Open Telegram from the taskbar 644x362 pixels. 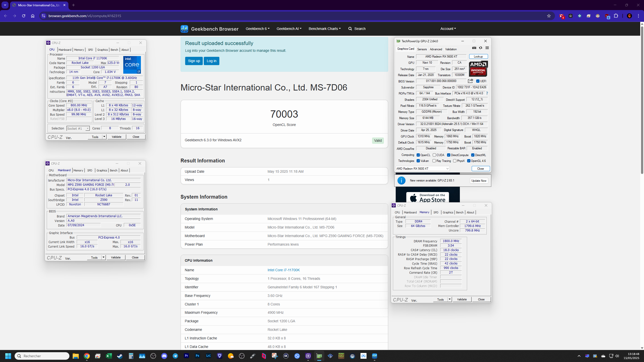[x=175, y=356]
